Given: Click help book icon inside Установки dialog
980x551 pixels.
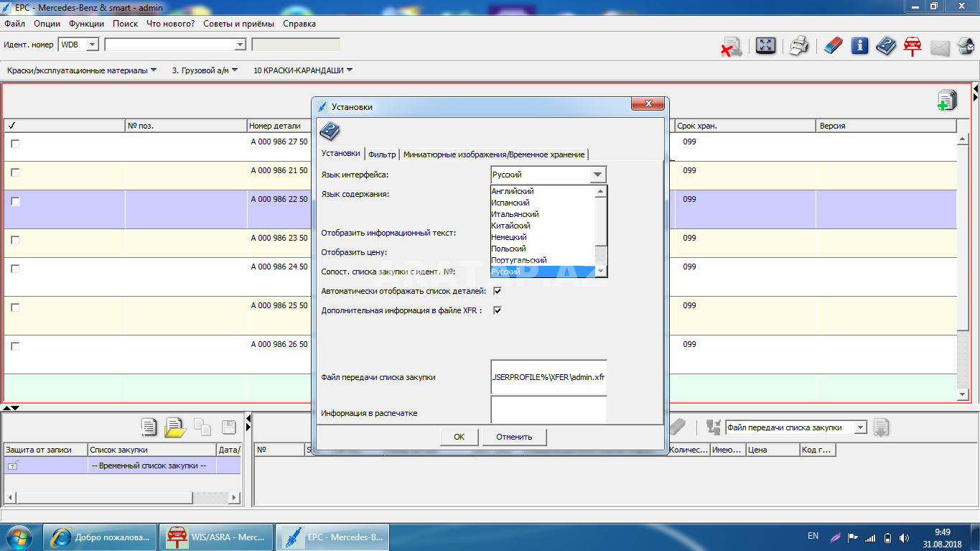Looking at the screenshot, I should click(x=330, y=131).
